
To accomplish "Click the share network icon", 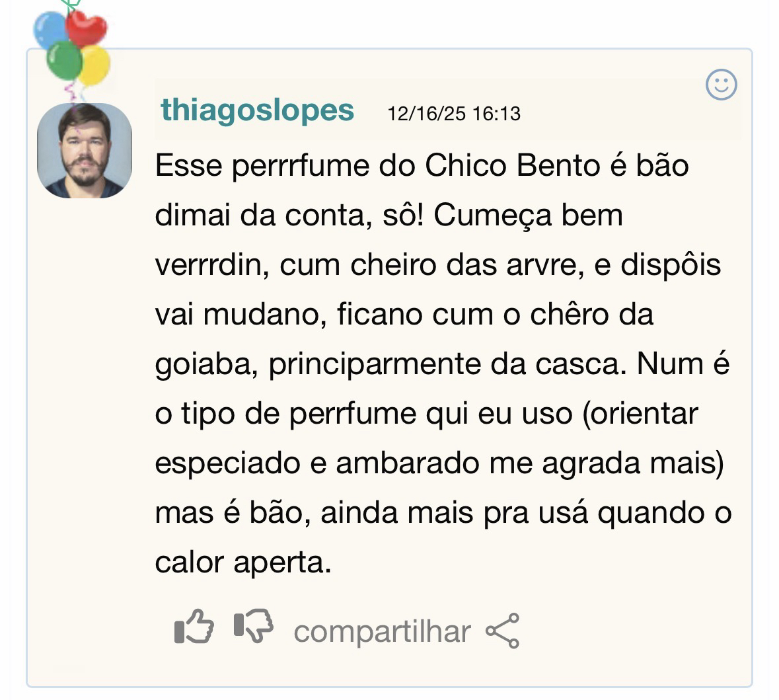I will pyautogui.click(x=503, y=631).
